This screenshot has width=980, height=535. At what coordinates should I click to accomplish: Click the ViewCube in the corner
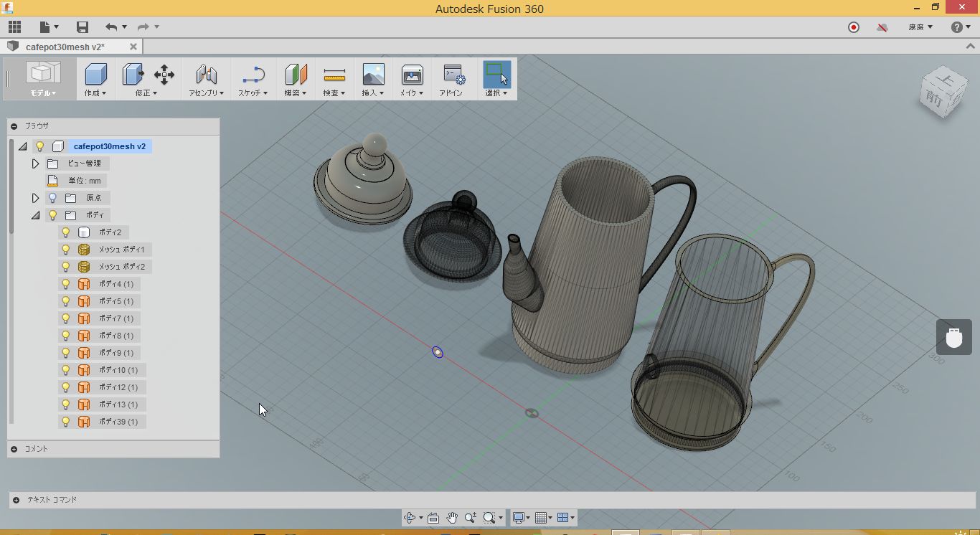pyautogui.click(x=942, y=93)
